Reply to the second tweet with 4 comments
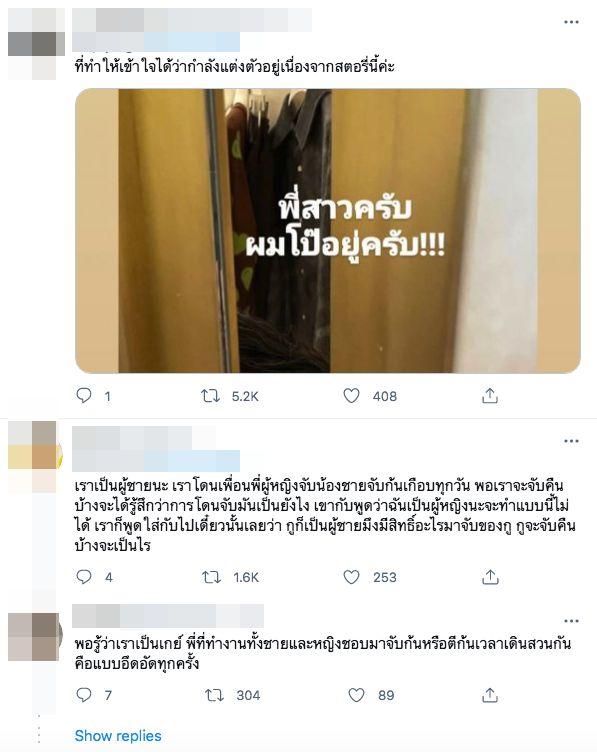This screenshot has height=752, width=597. [84, 576]
